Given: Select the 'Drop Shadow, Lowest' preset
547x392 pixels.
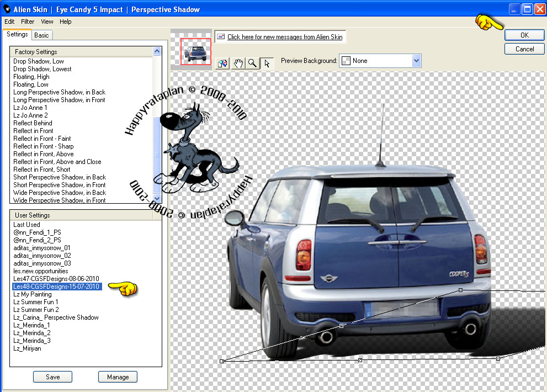Looking at the screenshot, I should click(x=42, y=69).
